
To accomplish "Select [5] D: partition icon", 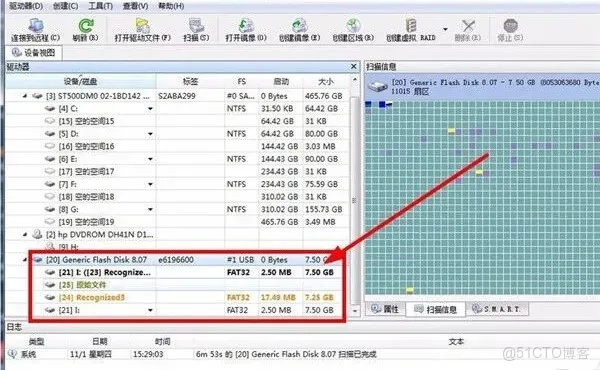I will pos(50,134).
